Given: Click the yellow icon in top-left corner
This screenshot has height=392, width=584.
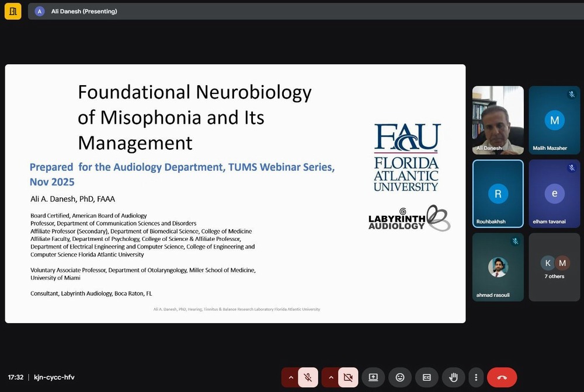Looking at the screenshot, I should tap(13, 11).
